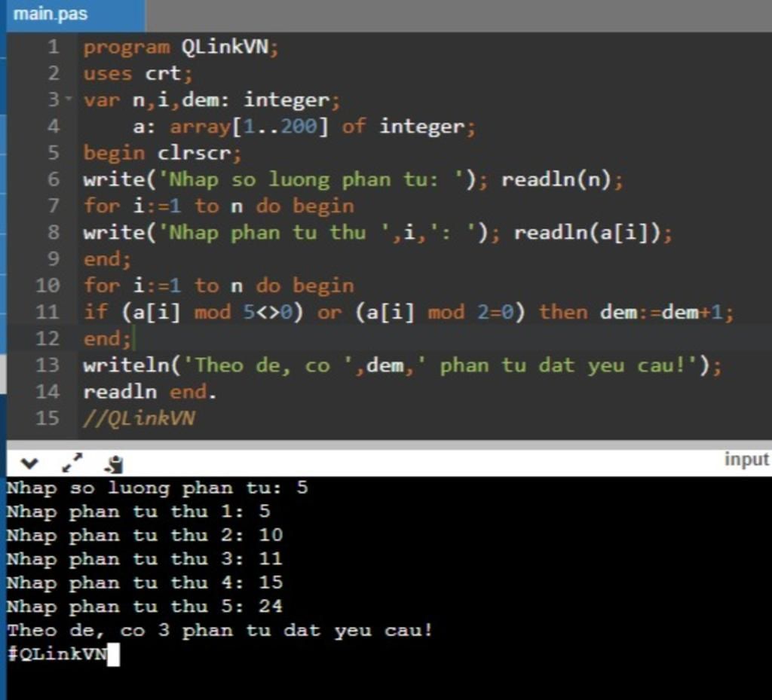Viewport: 772px width, 700px height.
Task: Click the 'uses crt;' line
Action: click(x=138, y=74)
